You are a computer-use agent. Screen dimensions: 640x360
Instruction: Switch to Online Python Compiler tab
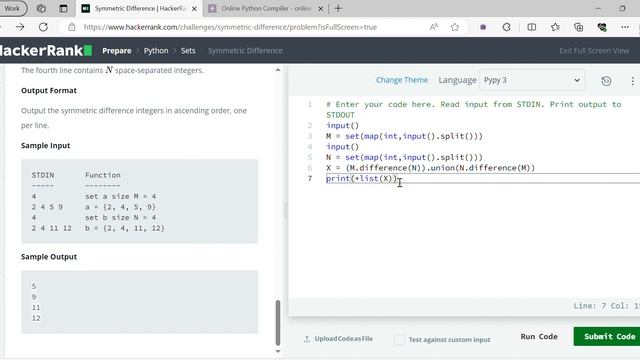pos(265,9)
